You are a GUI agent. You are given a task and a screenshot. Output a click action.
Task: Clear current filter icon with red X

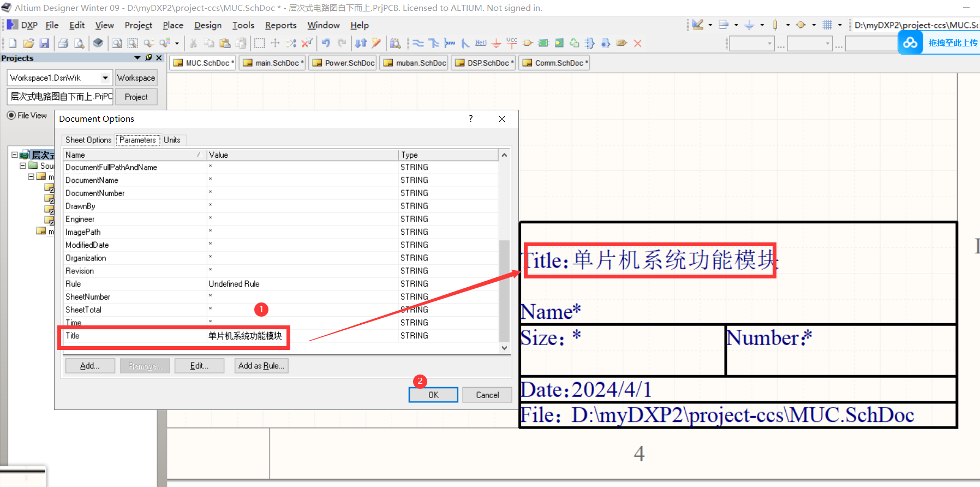307,43
